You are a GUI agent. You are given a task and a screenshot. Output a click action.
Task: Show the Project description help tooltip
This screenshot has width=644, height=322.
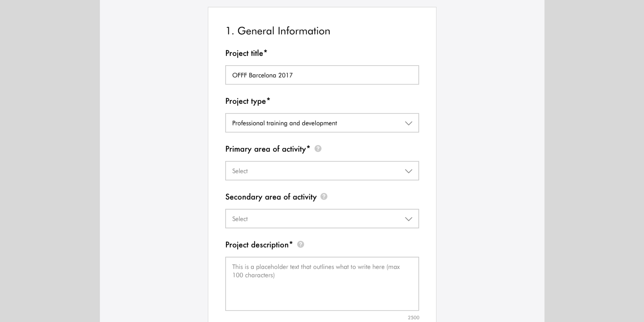(x=300, y=244)
